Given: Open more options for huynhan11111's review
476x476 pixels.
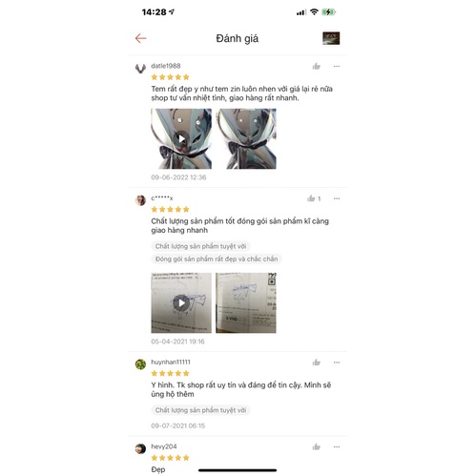Looking at the screenshot, I should [337, 362].
